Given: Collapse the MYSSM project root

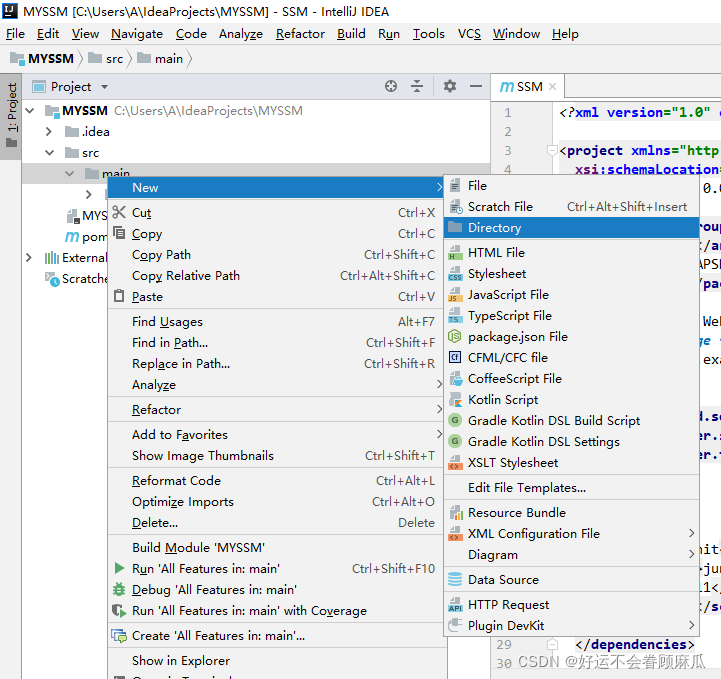Looking at the screenshot, I should [29, 110].
